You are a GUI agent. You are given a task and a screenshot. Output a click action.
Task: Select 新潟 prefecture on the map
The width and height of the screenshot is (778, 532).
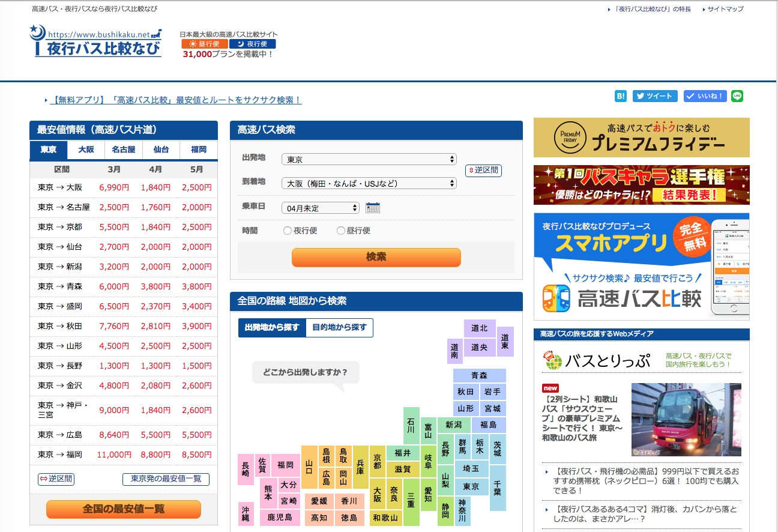point(453,425)
